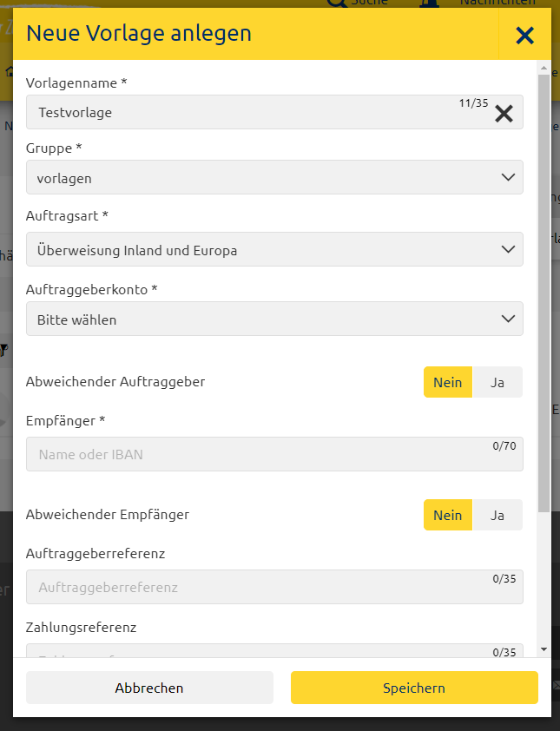560x731 pixels.
Task: Click the Vorlagenname field containing Testvorlage
Action: [x=274, y=112]
